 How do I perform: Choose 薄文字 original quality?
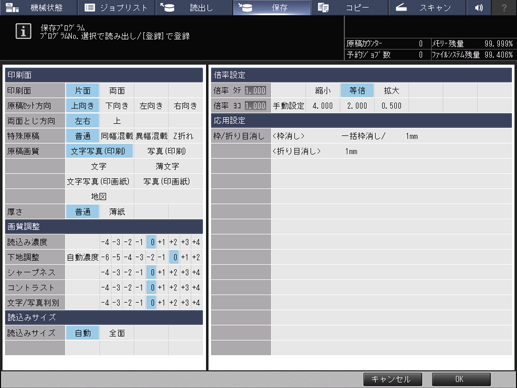[x=168, y=166]
